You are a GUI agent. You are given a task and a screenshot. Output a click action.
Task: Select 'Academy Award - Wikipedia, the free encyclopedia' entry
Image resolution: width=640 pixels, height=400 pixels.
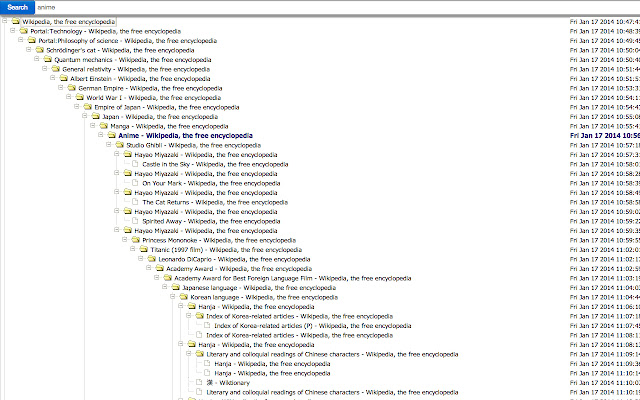[239, 269]
